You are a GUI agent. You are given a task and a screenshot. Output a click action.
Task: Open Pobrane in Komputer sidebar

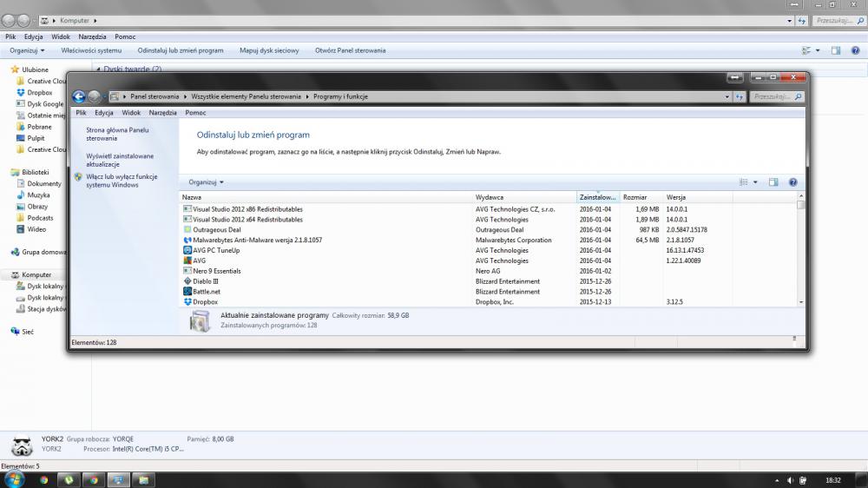(39, 127)
